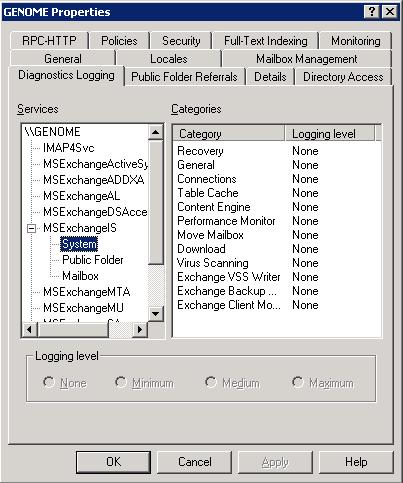Image resolution: width=403 pixels, height=483 pixels.
Task: Select the Exchange VSS Writer category
Action: tap(277, 277)
